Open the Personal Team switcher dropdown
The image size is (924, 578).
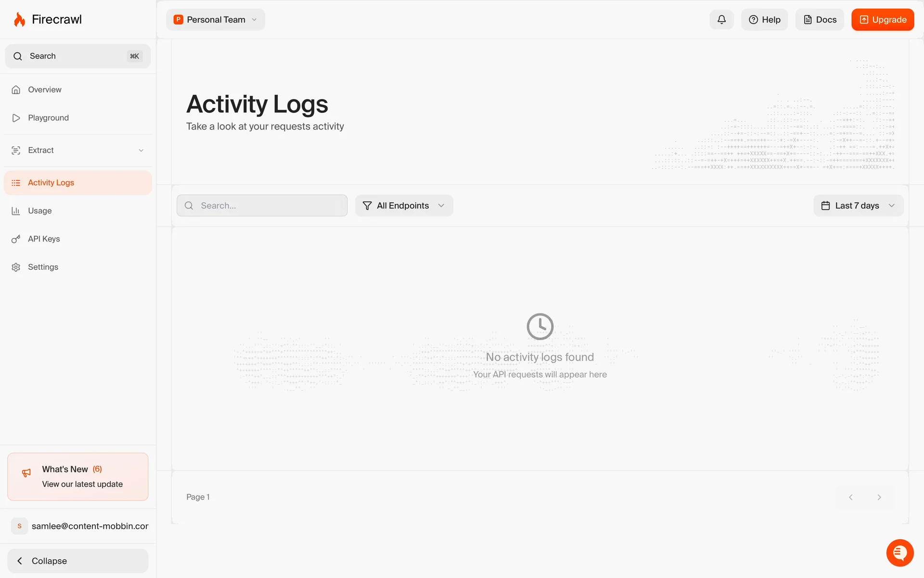pos(216,20)
